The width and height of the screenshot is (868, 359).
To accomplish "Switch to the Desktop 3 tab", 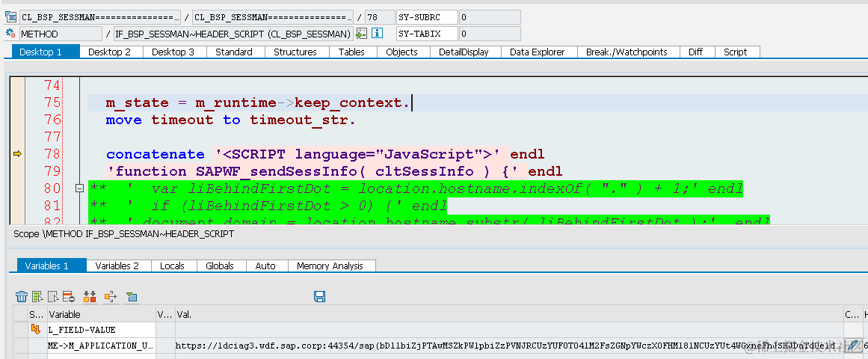I will (x=173, y=52).
